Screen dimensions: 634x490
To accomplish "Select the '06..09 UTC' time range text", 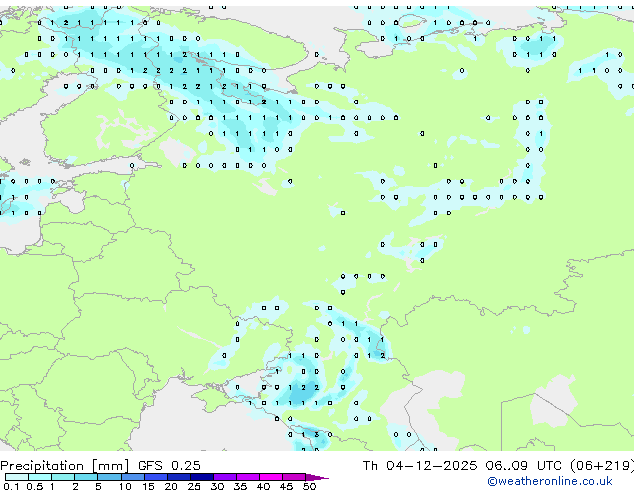I will coord(524,466).
